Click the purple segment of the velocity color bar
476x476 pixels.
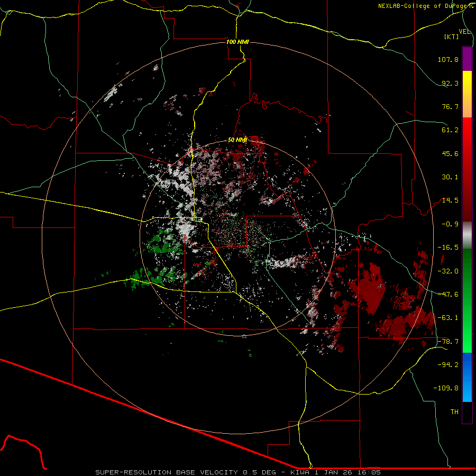[467, 59]
